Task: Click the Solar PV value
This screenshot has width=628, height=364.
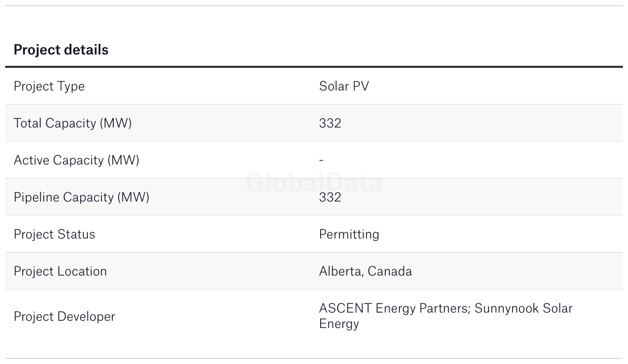Action: pos(344,86)
